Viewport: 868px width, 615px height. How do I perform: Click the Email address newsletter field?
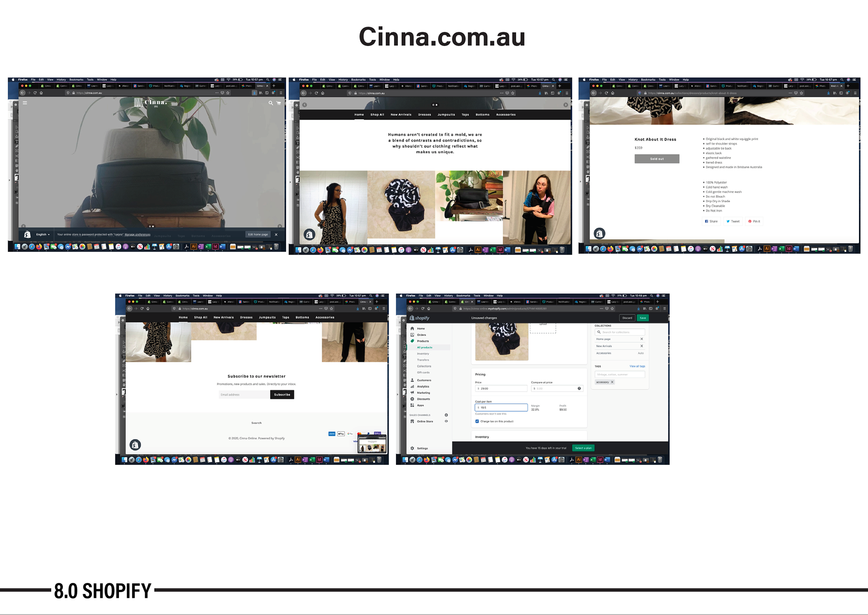pyautogui.click(x=244, y=395)
